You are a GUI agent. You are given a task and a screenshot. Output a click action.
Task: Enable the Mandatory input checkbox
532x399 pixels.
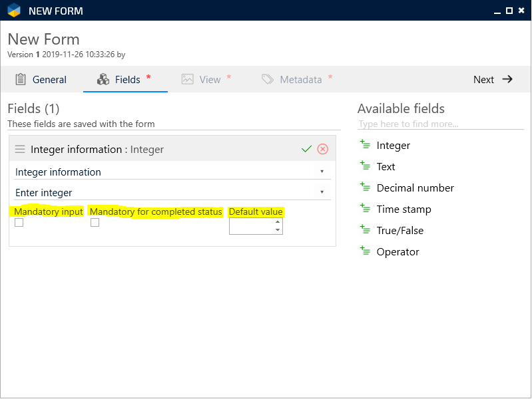coord(19,223)
